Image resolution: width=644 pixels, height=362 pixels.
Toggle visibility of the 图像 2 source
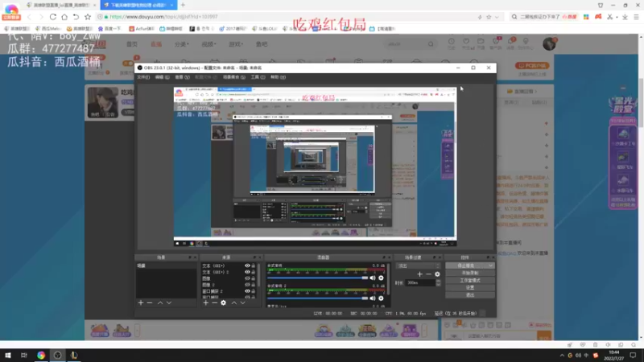click(247, 285)
